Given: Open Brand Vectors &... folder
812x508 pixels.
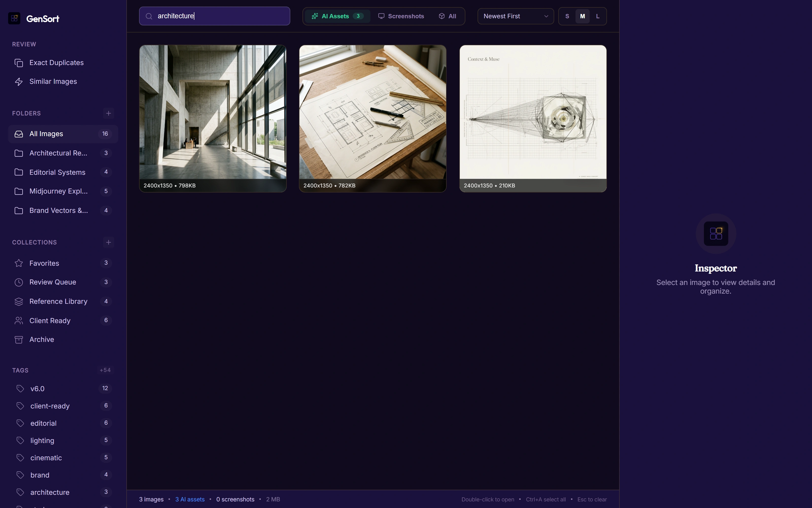Looking at the screenshot, I should click(63, 210).
